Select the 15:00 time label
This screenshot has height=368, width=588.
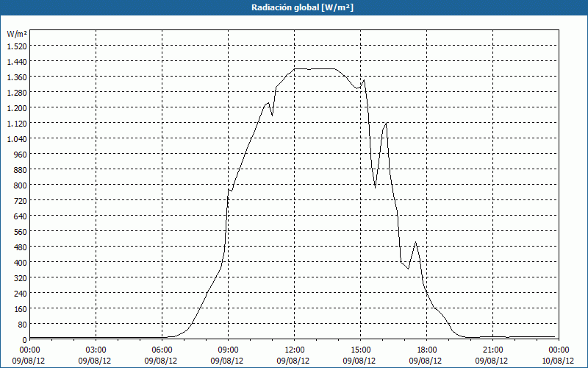[360, 350]
